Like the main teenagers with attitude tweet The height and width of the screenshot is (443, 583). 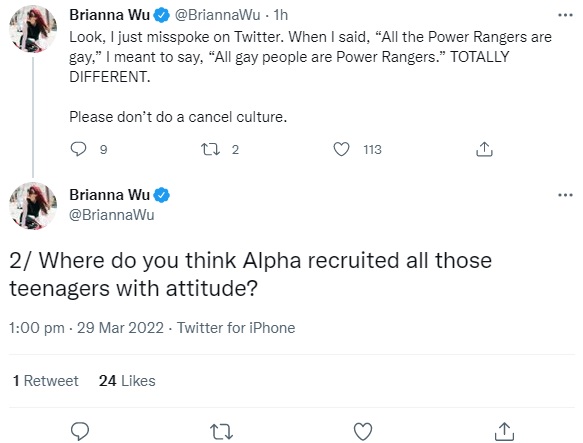point(363,431)
